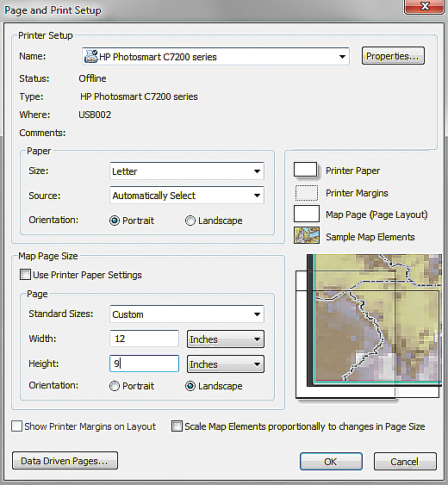This screenshot has width=448, height=485.
Task: Open the Width units Inches dropdown
Action: point(226,339)
